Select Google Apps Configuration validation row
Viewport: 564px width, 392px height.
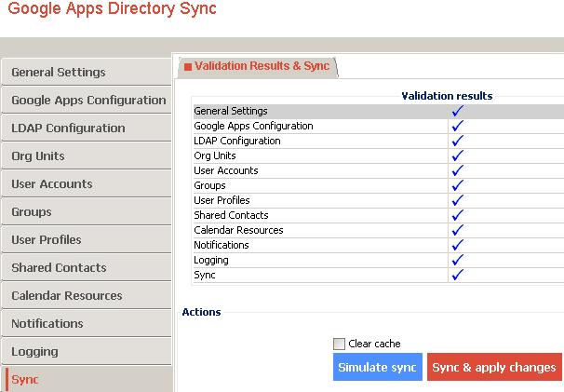click(379, 126)
